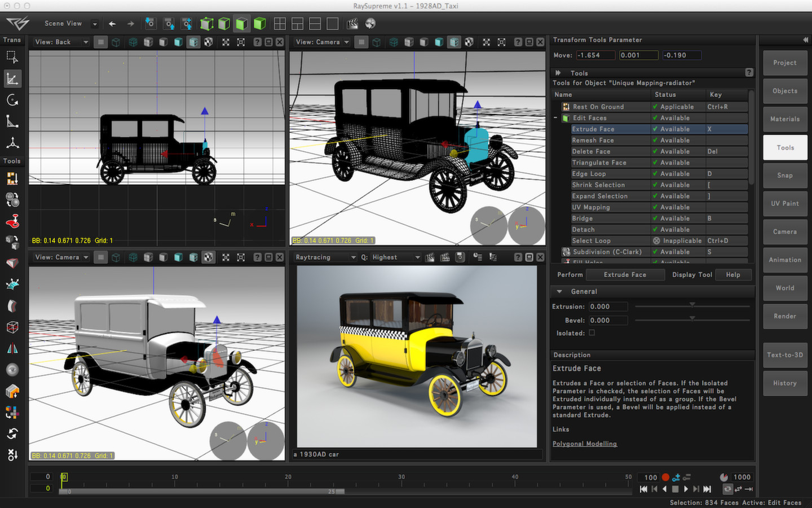812x508 pixels.
Task: Select the Rotate transform tool
Action: (12, 100)
